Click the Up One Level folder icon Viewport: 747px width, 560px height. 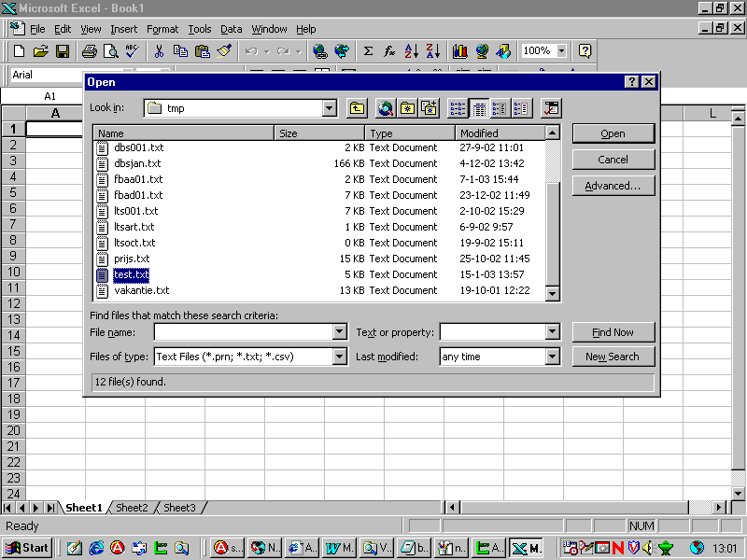pos(357,108)
